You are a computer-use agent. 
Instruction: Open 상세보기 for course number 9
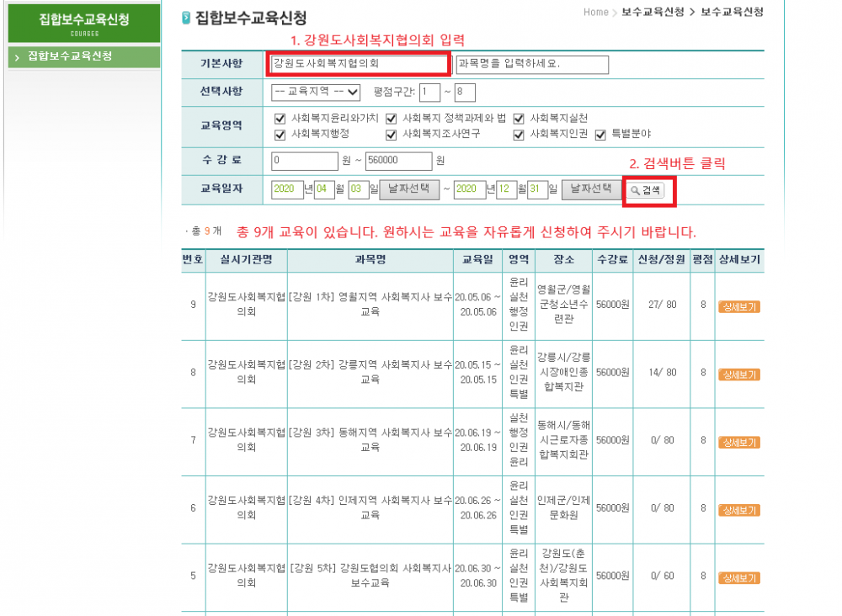coord(739,307)
